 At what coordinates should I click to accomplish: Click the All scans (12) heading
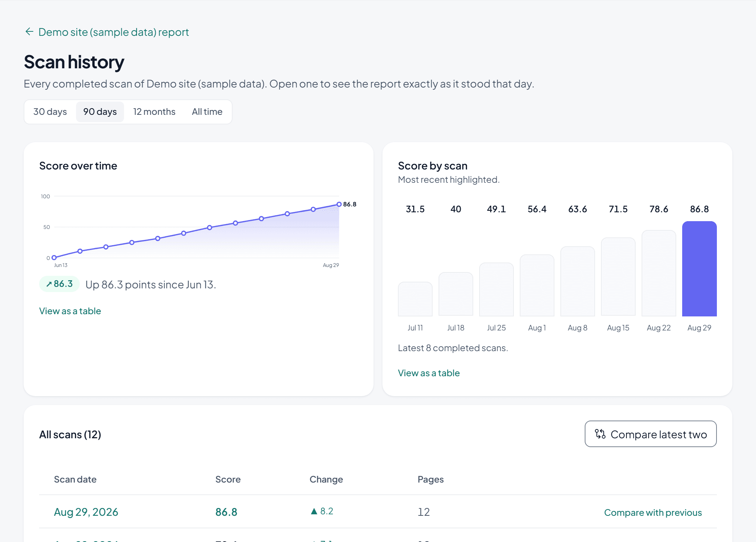(70, 435)
